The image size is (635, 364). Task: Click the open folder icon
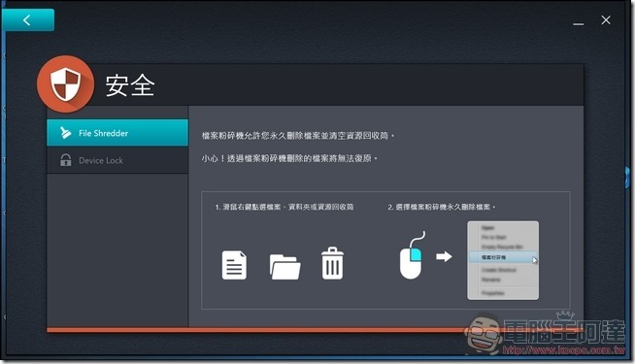284,267
